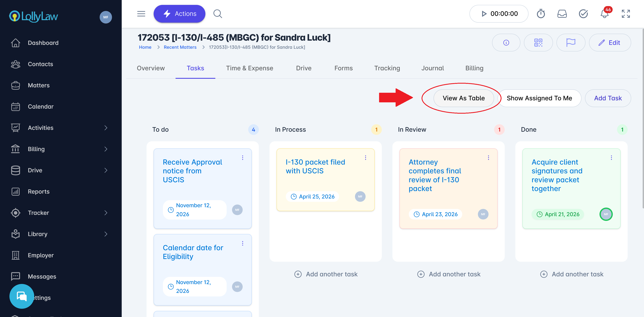
Task: Start the 00:00:00 timer play control
Action: pyautogui.click(x=484, y=14)
